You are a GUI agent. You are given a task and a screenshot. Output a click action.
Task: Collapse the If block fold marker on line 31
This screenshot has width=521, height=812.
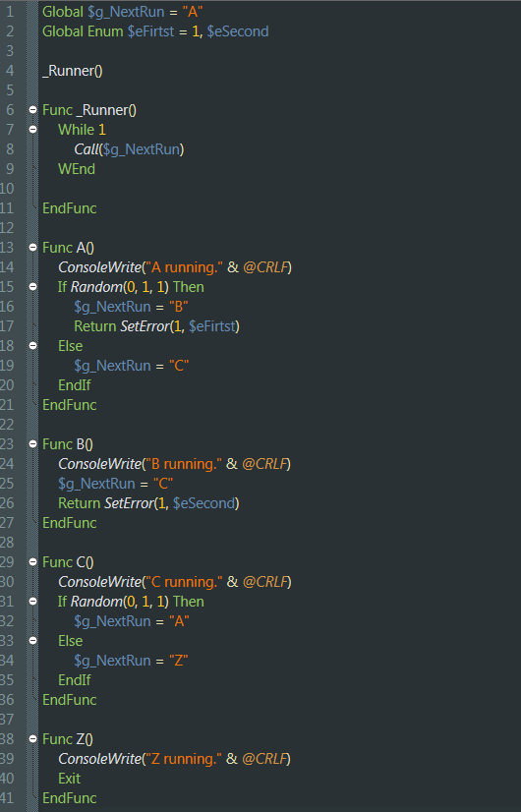pos(32,602)
